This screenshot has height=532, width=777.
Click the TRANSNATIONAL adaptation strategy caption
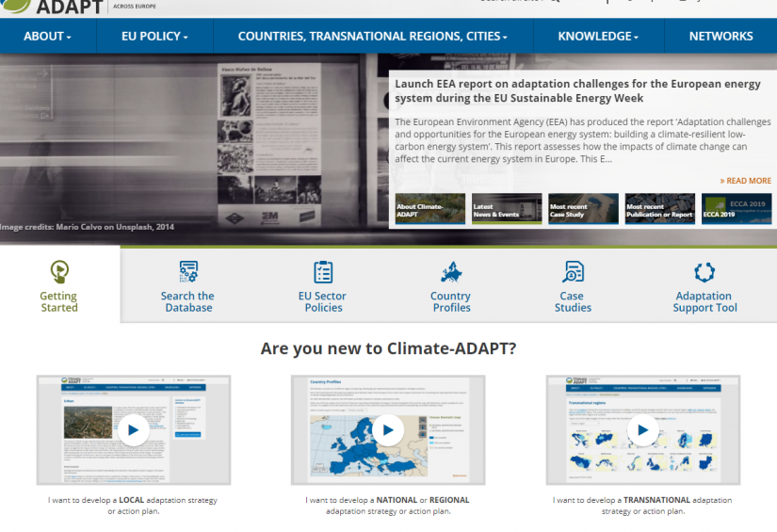click(x=642, y=506)
